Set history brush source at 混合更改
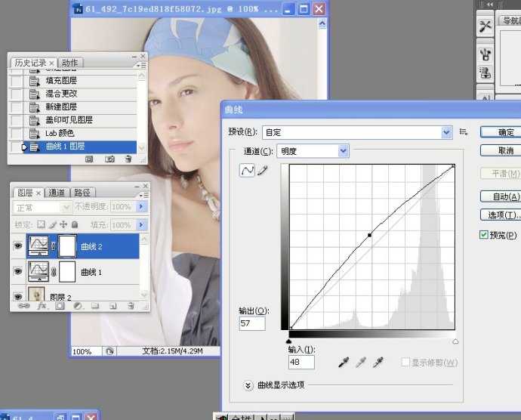The width and height of the screenshot is (521, 420). click(15, 94)
